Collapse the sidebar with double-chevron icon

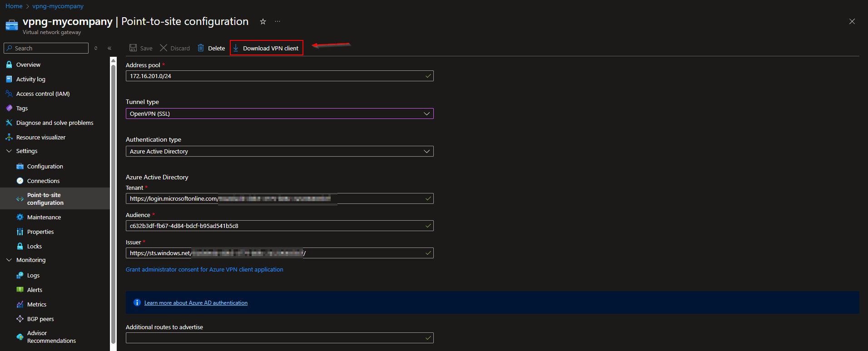click(x=109, y=48)
